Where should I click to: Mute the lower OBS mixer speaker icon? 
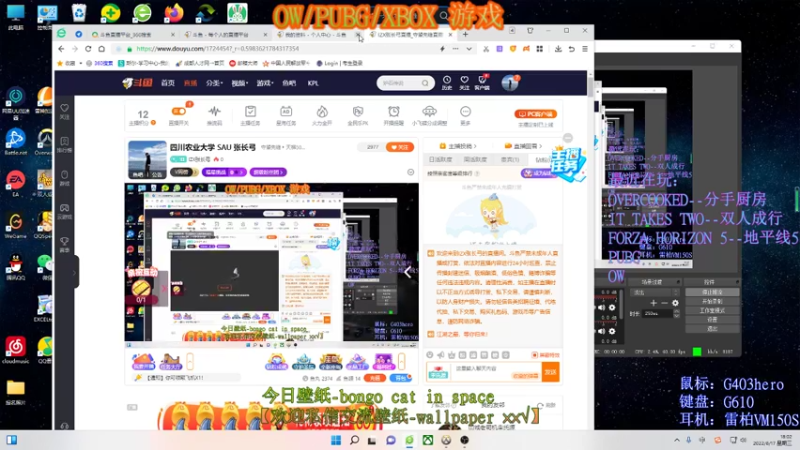coord(602,332)
